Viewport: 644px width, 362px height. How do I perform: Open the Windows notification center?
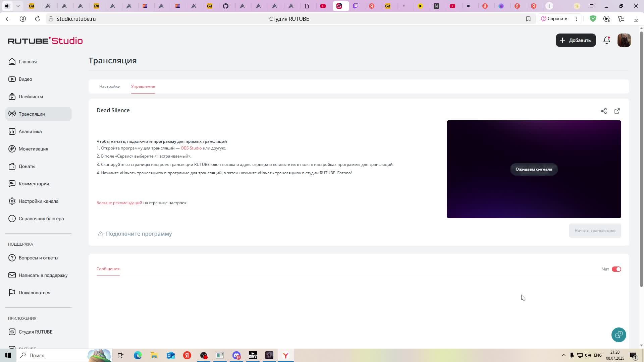(x=633, y=355)
